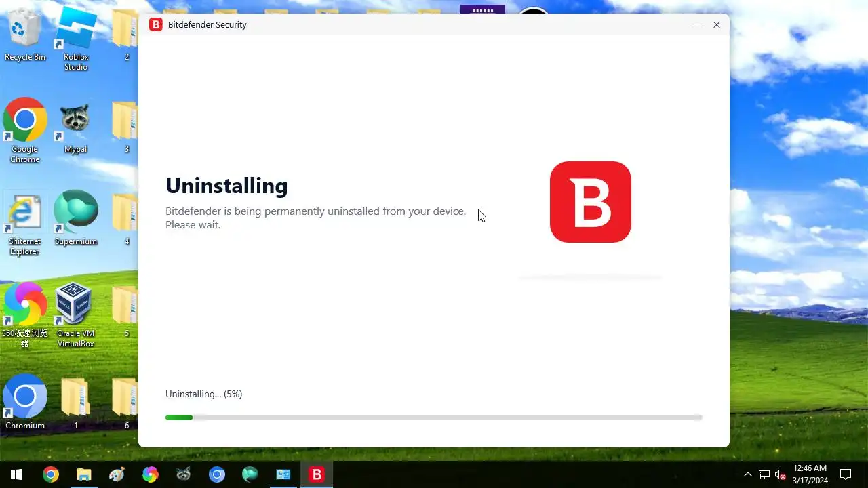Image resolution: width=868 pixels, height=488 pixels.
Task: Open the Paint palette taskbar icon
Action: tap(117, 474)
